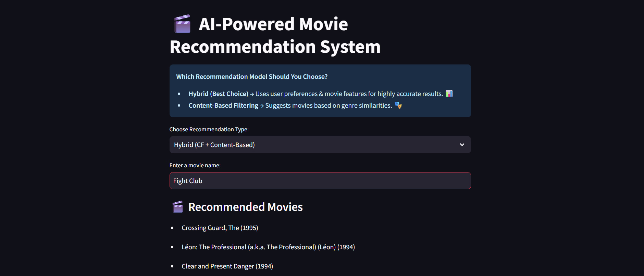Click the clapperboard icon beside the main title
Screen dimensions: 644x276
[x=182, y=24]
